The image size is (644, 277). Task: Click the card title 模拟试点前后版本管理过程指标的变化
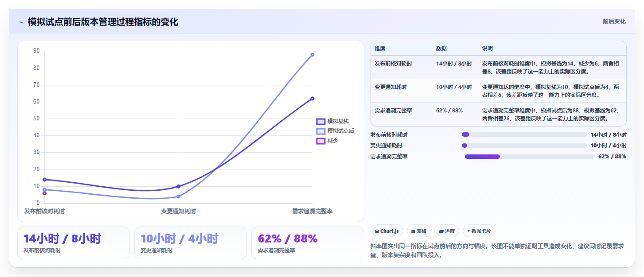103,22
